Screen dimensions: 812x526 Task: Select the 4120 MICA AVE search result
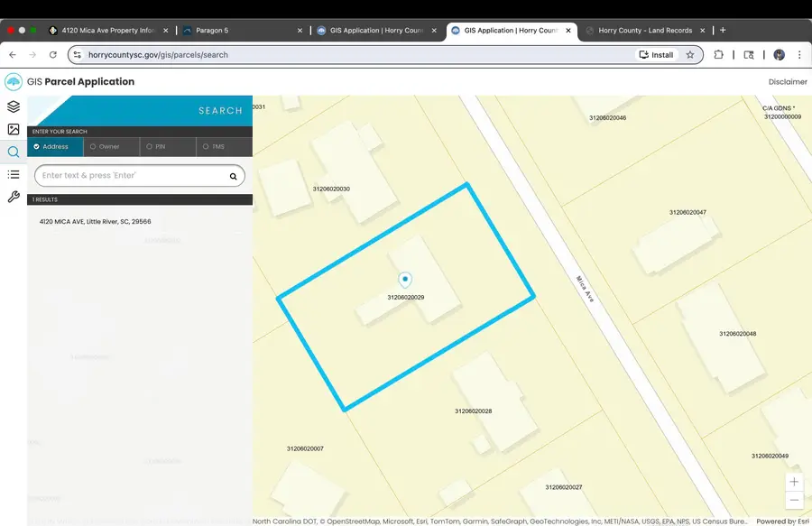[x=95, y=221]
